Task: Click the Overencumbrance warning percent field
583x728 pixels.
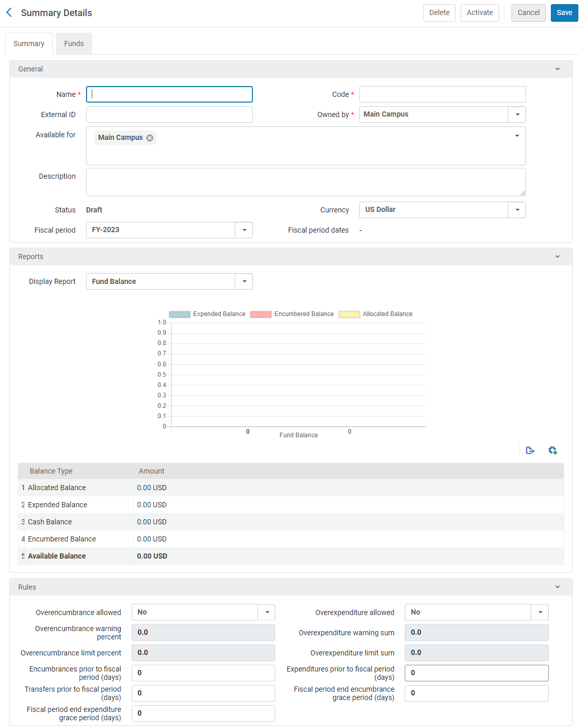Action: pos(203,633)
